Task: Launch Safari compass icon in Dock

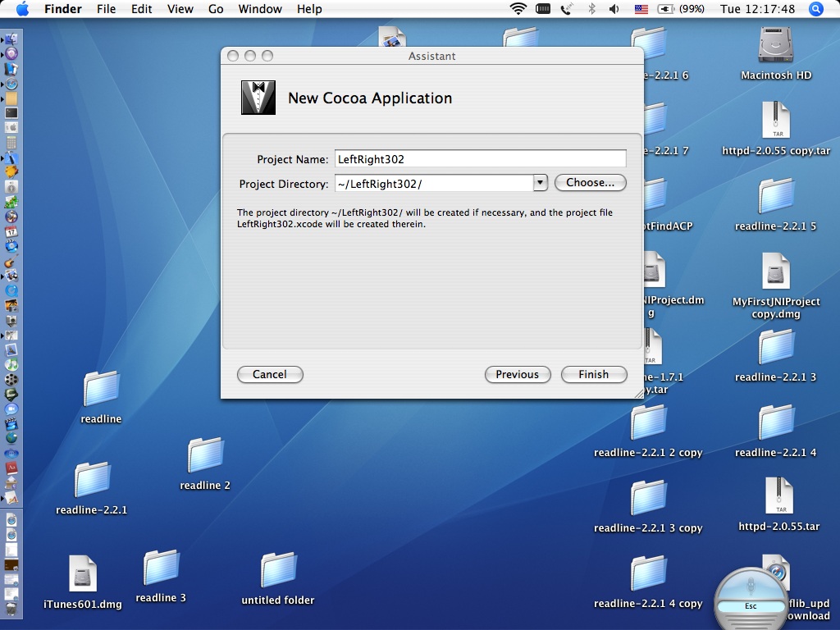Action: tap(11, 84)
